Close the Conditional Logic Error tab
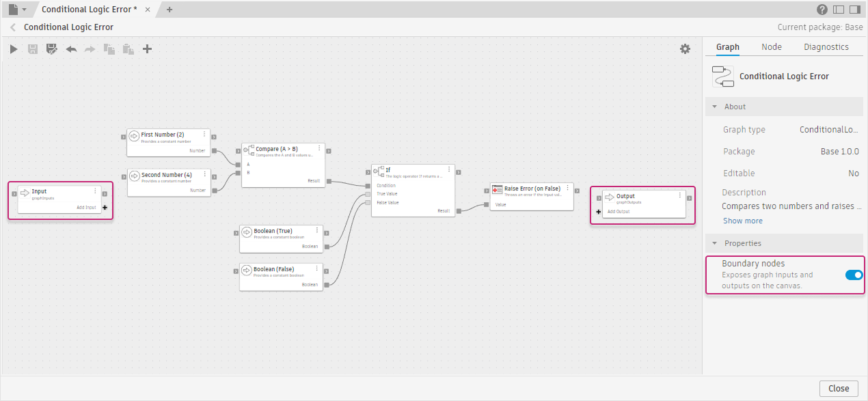This screenshot has height=401, width=868. tap(148, 10)
